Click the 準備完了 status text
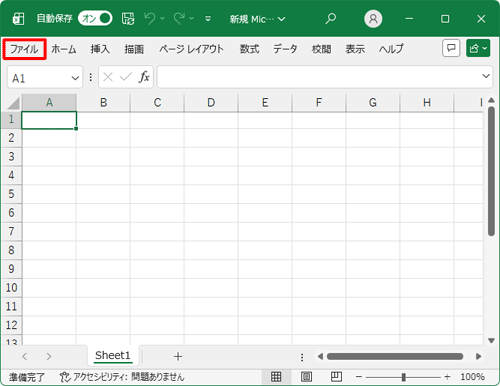Viewport: 500px width, 386px height. [27, 377]
